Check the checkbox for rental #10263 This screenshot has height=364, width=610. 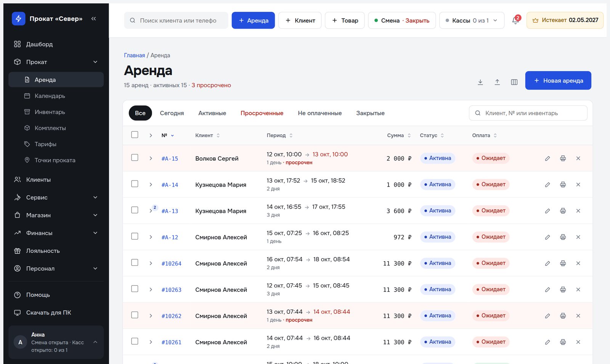point(135,289)
